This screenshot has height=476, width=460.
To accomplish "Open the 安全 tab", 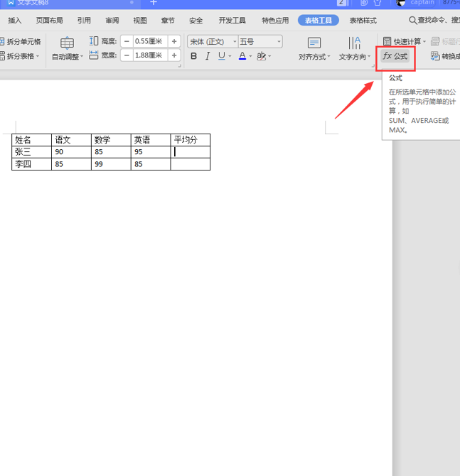I will coord(196,21).
